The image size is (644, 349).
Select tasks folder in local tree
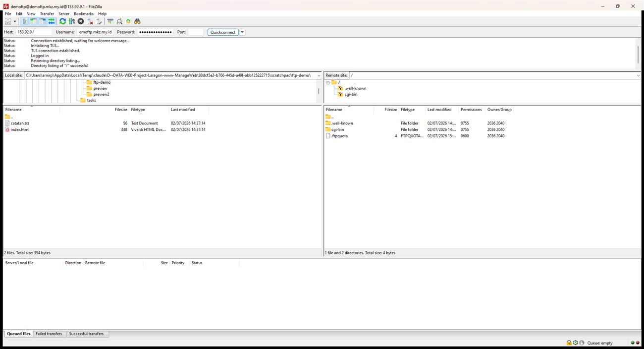point(91,100)
